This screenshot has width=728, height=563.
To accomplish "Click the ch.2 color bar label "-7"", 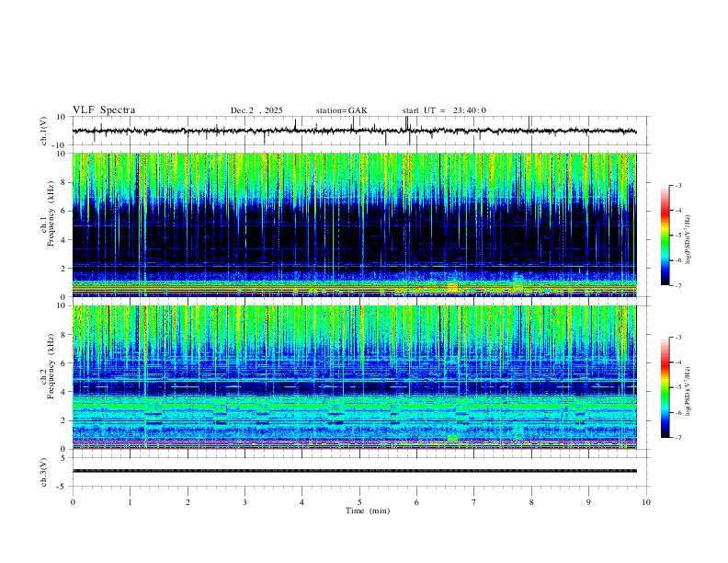I will (678, 437).
